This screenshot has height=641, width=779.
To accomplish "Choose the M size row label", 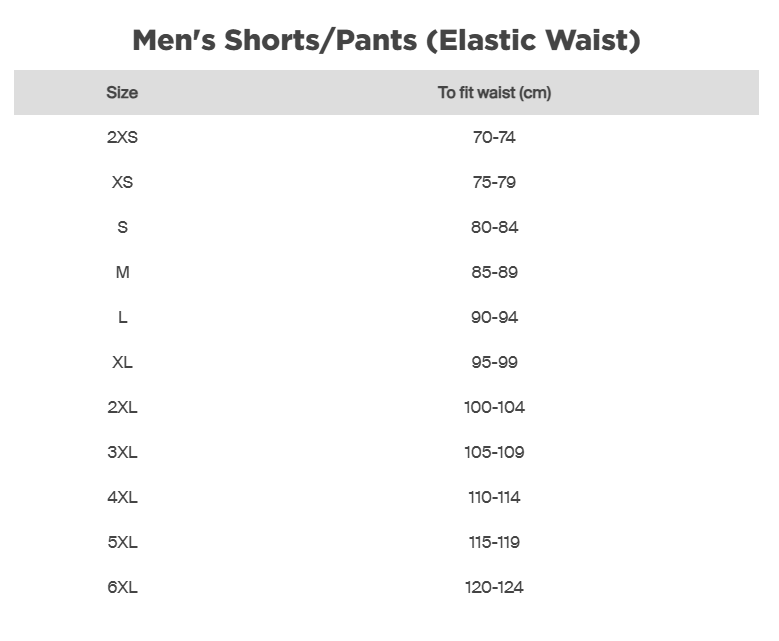I will [x=122, y=272].
